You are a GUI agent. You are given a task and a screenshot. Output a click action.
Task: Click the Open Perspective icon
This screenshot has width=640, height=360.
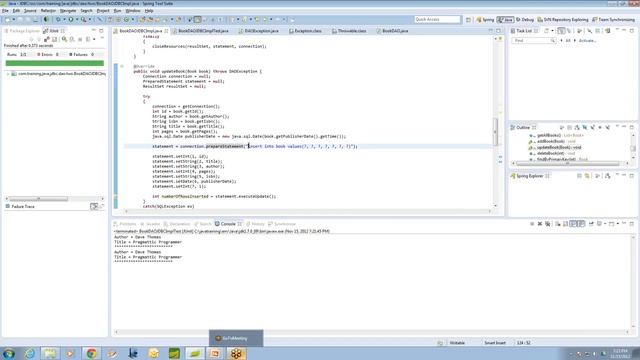point(468,20)
